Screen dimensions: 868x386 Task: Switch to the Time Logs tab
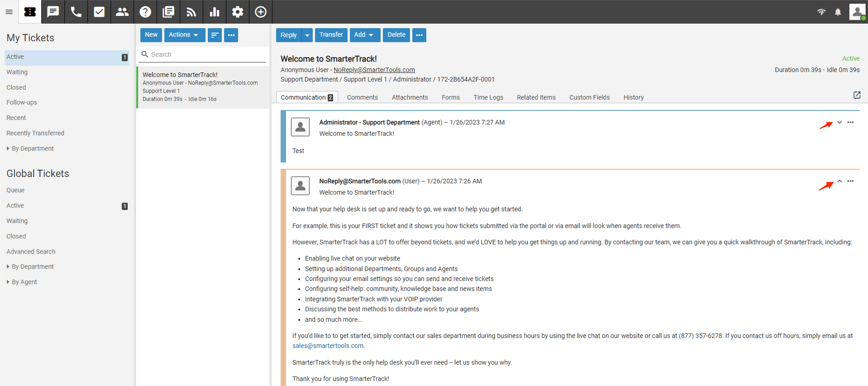tap(488, 97)
